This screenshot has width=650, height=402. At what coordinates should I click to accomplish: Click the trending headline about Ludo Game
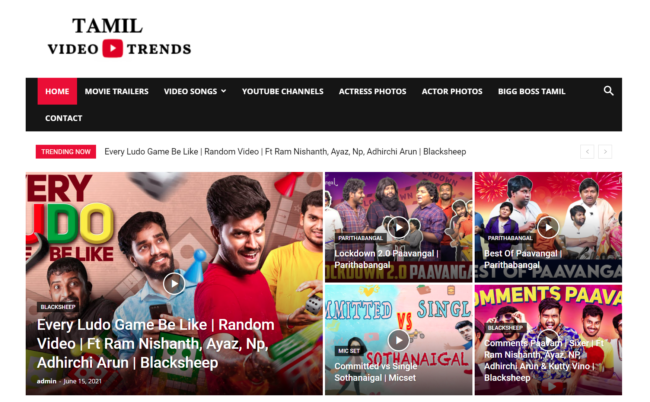click(285, 152)
